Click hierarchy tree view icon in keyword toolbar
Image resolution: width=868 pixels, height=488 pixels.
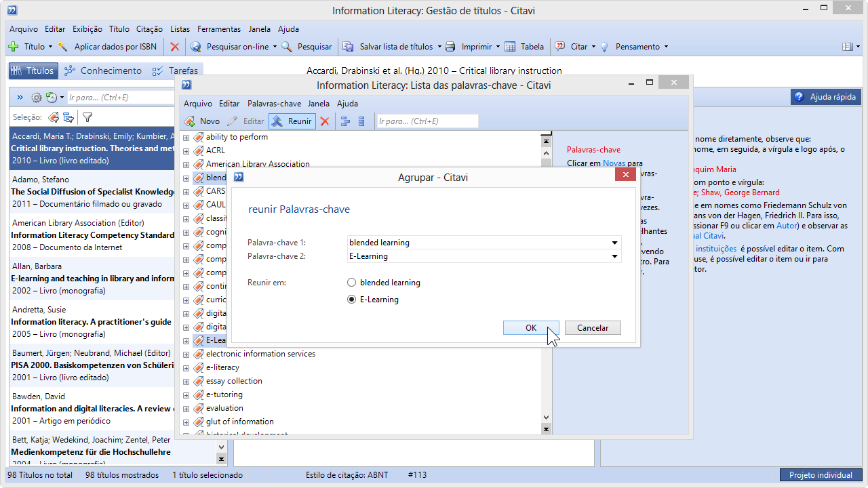click(x=346, y=121)
